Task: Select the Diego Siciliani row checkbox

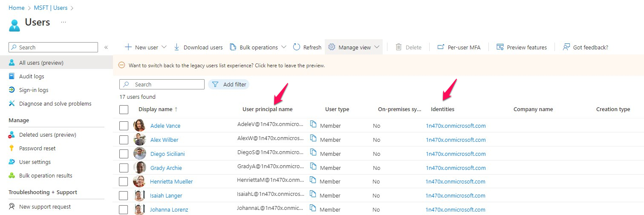Action: pos(124,154)
